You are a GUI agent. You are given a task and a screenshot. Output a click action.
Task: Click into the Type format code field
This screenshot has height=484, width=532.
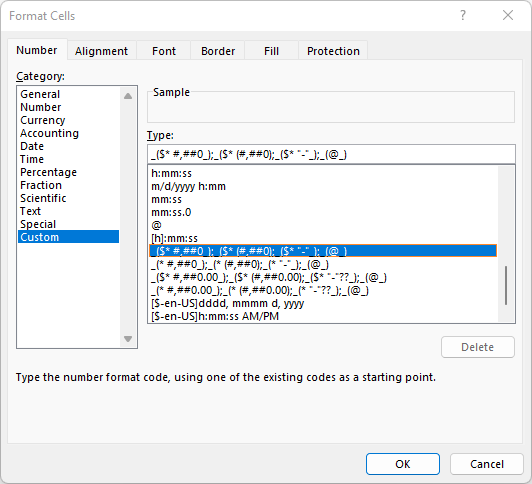(x=331, y=155)
